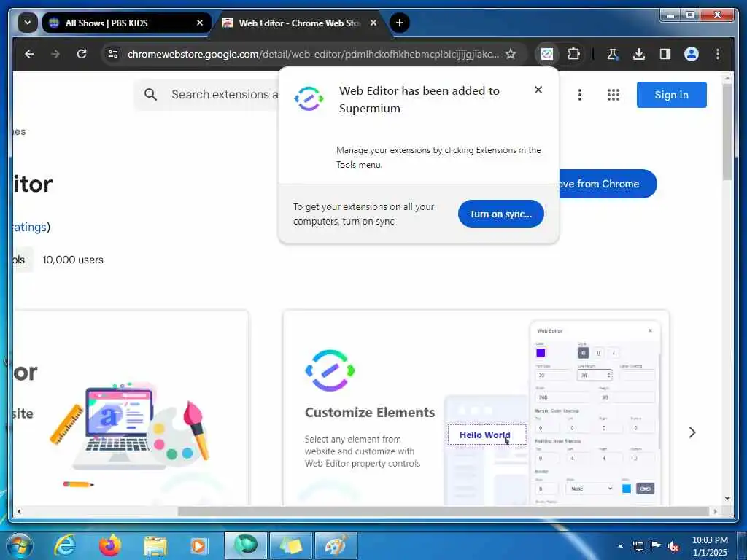
Task: Open the Action Center flag icon
Action: pos(656,546)
